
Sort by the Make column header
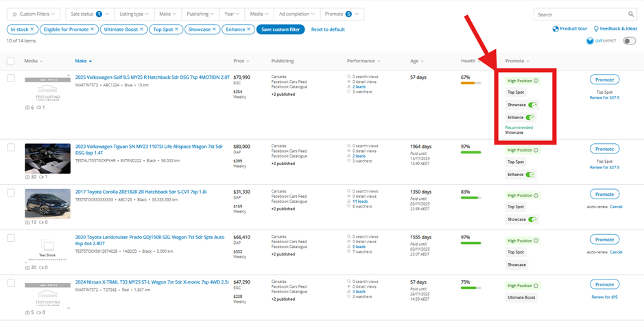coord(83,61)
